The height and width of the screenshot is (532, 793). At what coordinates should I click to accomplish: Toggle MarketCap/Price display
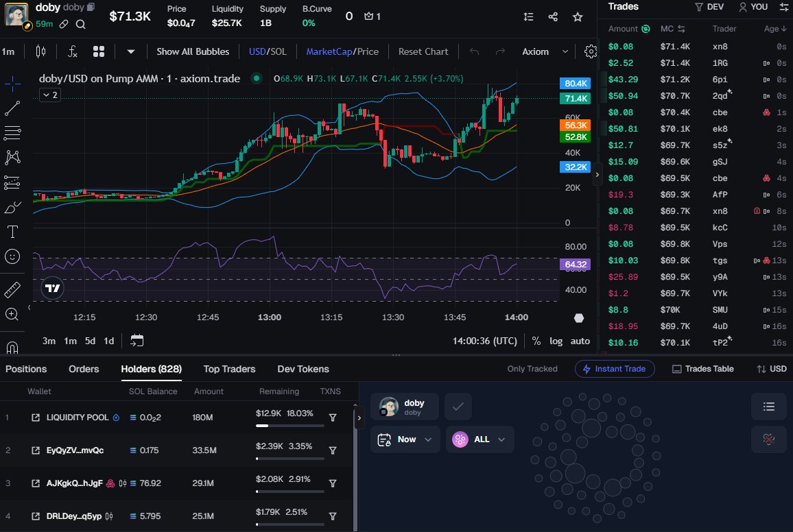pos(342,51)
